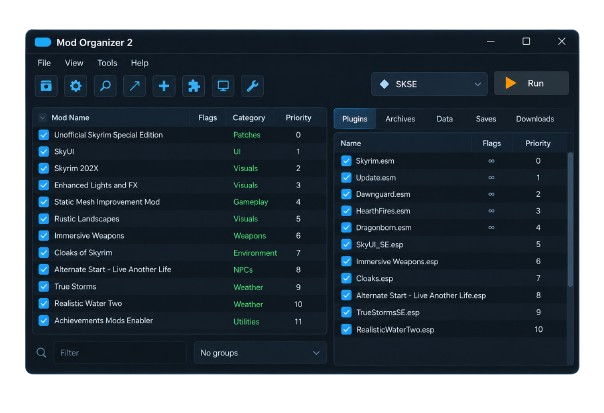Viewport: 604px width, 413px height.
Task: Open the SKSE executable dropdown
Action: (x=429, y=84)
